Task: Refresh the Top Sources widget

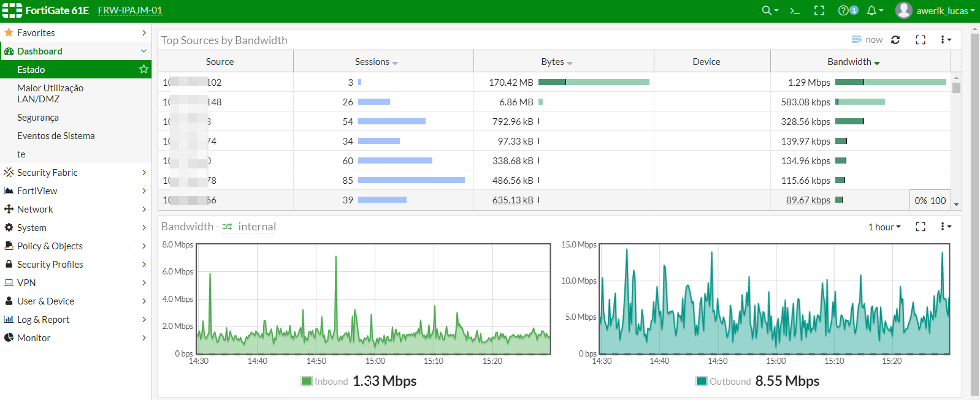Action: coord(895,40)
